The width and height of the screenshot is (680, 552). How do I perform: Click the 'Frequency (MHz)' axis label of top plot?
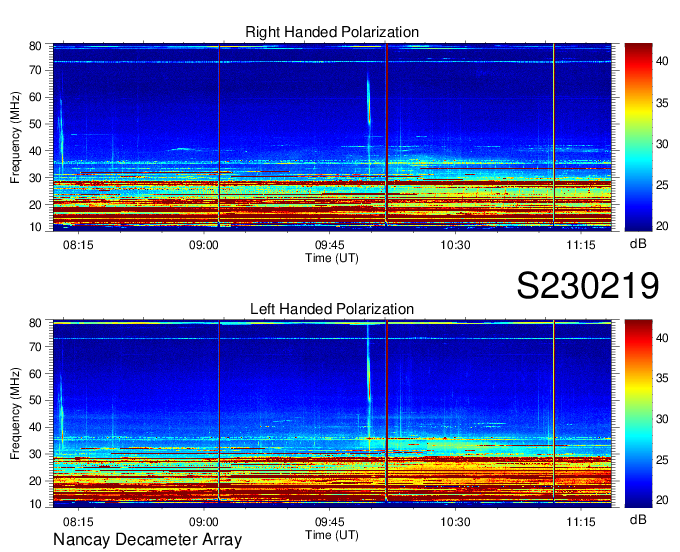click(x=15, y=137)
